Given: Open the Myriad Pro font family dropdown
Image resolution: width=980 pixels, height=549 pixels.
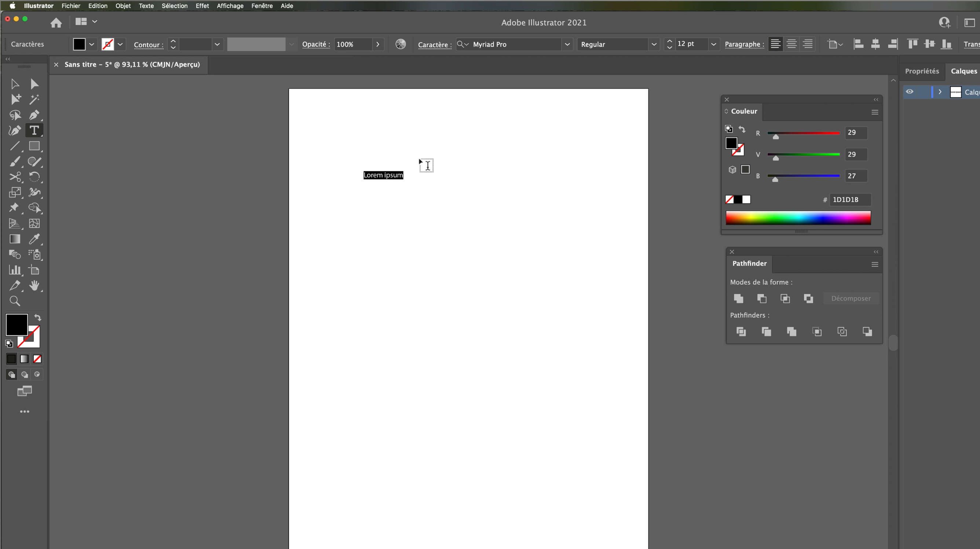Looking at the screenshot, I should [x=567, y=44].
